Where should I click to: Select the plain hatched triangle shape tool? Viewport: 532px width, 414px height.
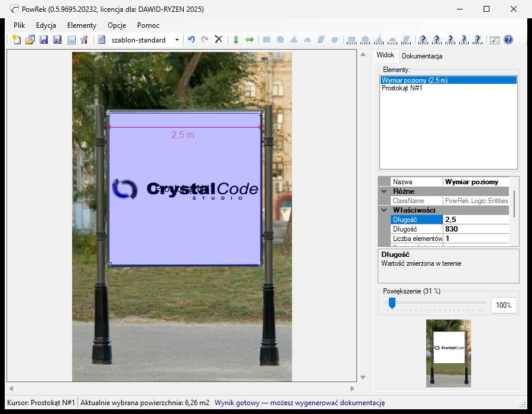pyautogui.click(x=294, y=40)
